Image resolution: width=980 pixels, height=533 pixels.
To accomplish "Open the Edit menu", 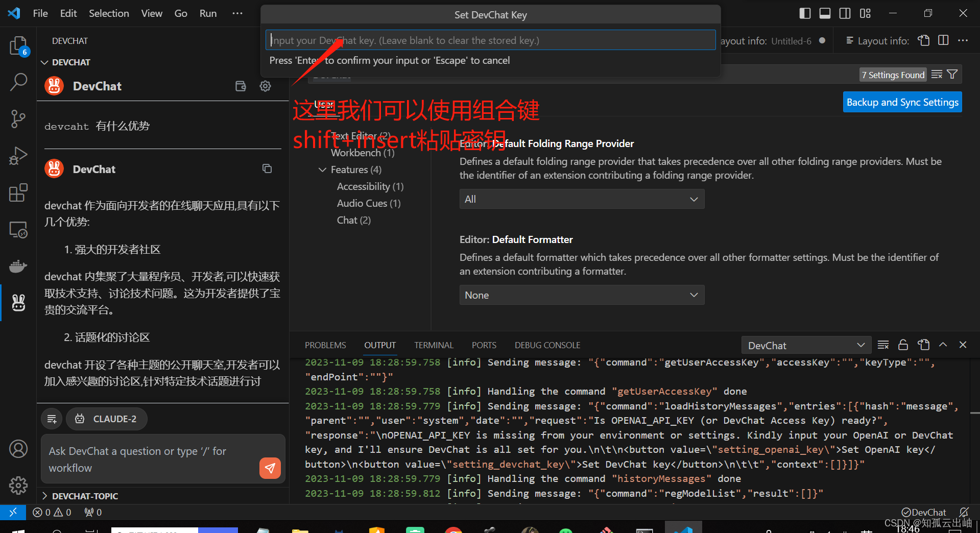I will pos(68,13).
